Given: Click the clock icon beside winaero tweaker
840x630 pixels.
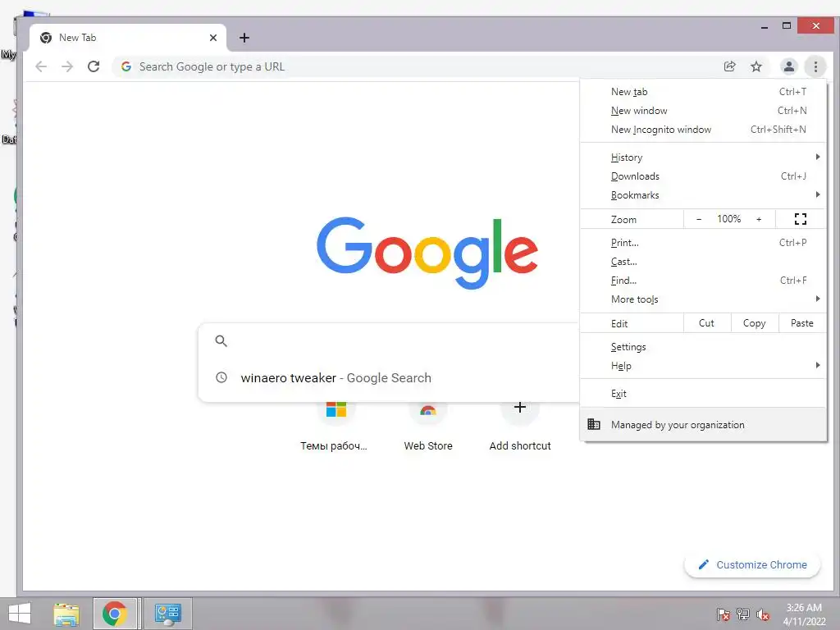Looking at the screenshot, I should click(221, 377).
